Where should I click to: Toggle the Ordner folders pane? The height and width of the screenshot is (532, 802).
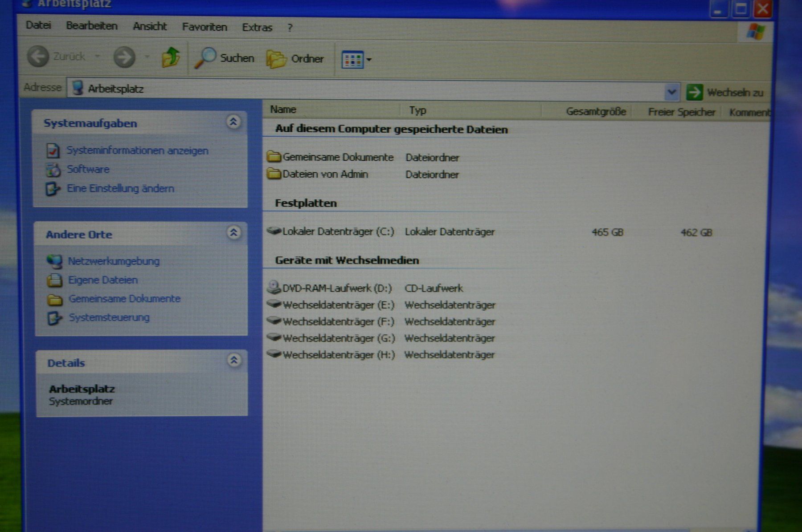tap(295, 59)
